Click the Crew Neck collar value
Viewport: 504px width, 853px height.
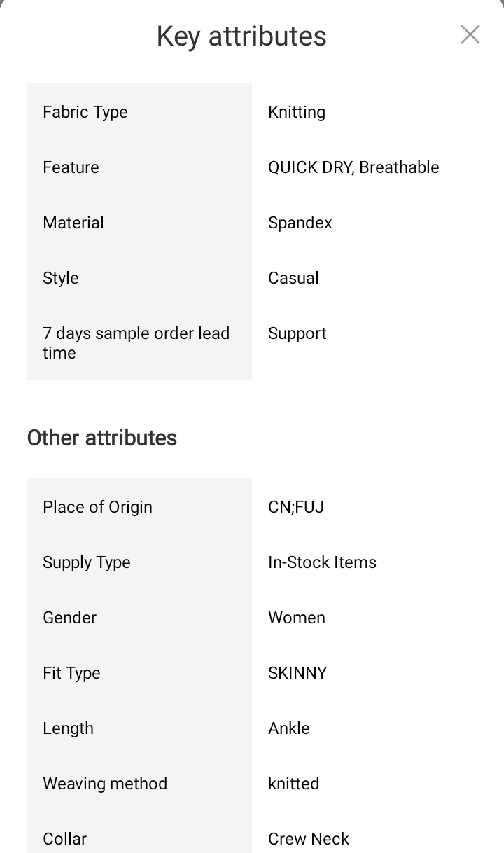click(309, 838)
